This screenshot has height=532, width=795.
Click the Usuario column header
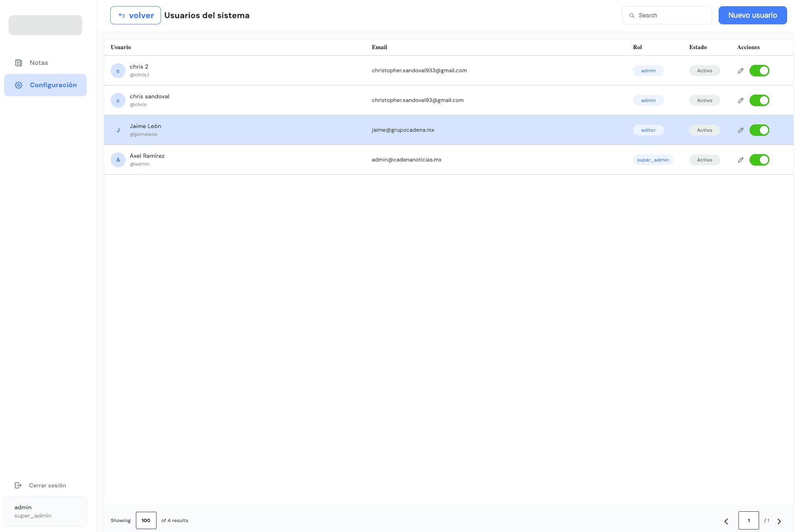[121, 47]
